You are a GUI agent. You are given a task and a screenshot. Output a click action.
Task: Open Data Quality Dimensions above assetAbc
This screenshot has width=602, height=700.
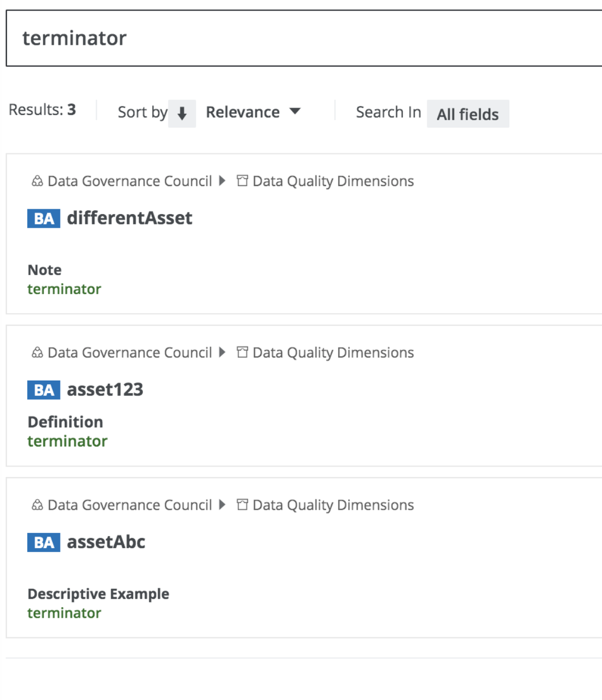333,505
